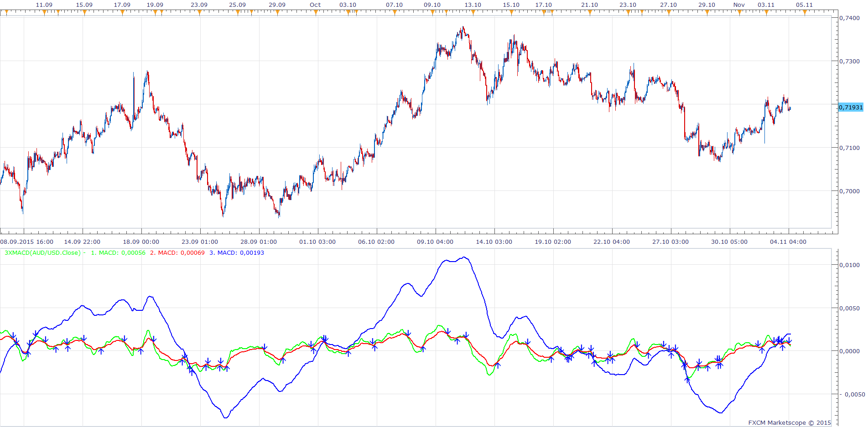Click the 09.10 04:00 time label
This screenshot has height=427, width=868.
coord(435,242)
